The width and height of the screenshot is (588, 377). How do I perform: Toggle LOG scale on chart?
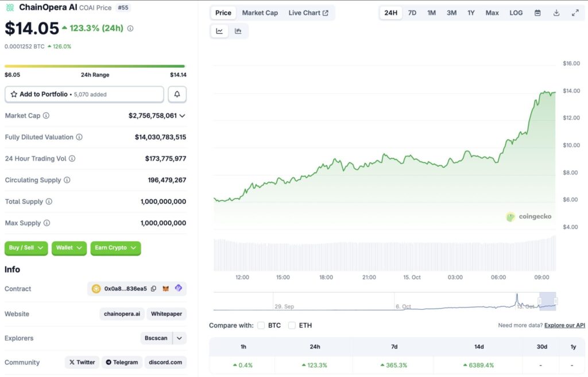(x=516, y=13)
